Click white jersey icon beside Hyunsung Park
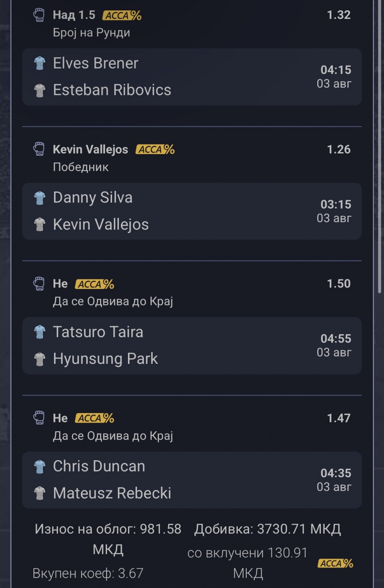 [40, 359]
